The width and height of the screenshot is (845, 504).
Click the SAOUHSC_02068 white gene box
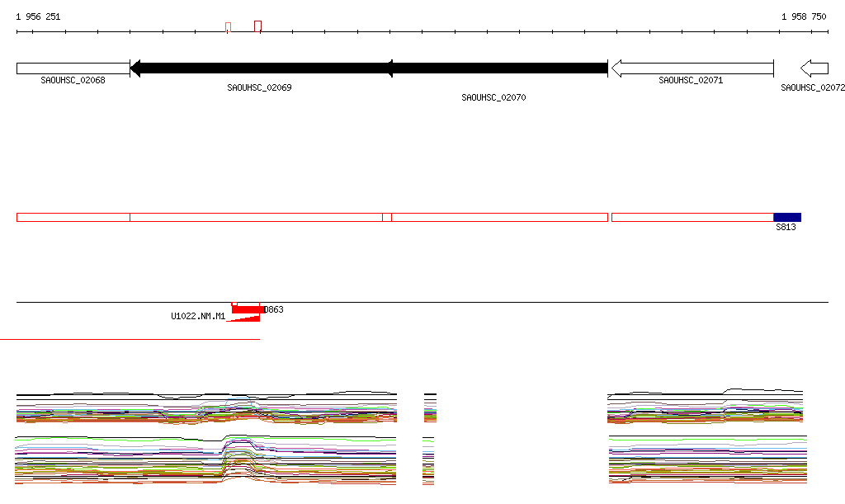[x=73, y=68]
